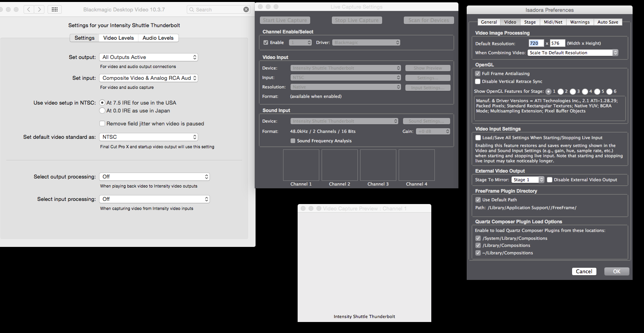This screenshot has height=333, width=644.
Task: Click Cancel in Isadora Preferences
Action: point(584,271)
